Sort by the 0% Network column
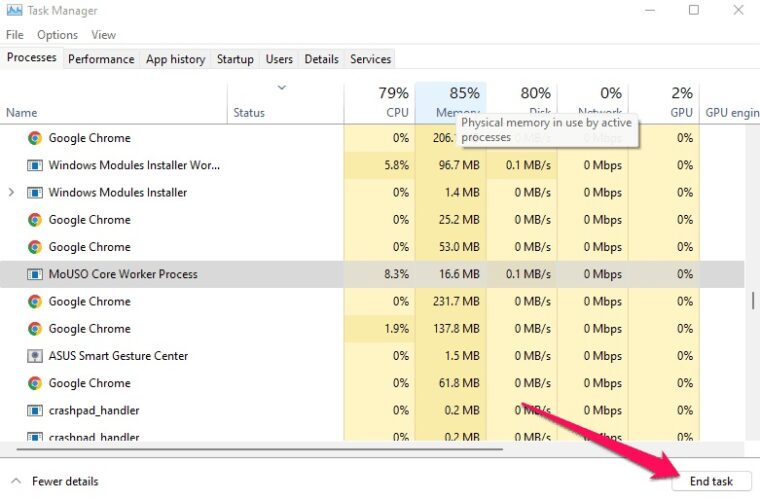The width and height of the screenshot is (760, 500). pyautogui.click(x=593, y=103)
